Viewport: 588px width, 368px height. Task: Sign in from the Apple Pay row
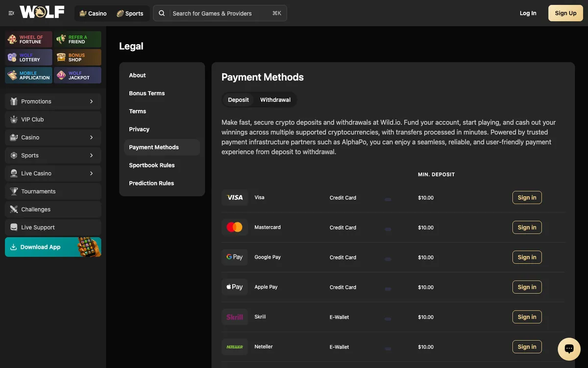click(x=527, y=287)
